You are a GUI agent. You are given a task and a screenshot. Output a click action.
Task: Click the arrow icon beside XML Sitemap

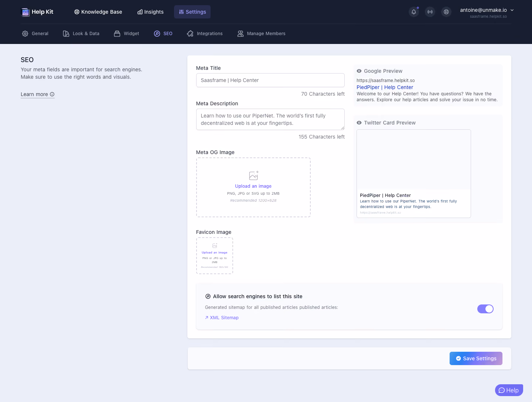(x=207, y=318)
